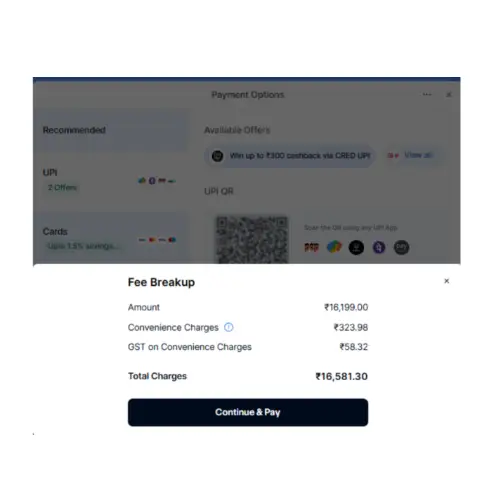500x500 pixels.
Task: Click the CRED UPI cashback offer
Action: 290,156
